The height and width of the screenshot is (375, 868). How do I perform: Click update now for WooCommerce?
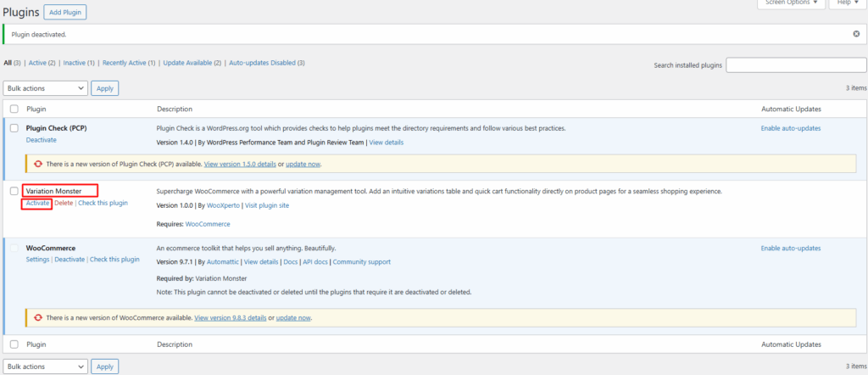pyautogui.click(x=293, y=318)
